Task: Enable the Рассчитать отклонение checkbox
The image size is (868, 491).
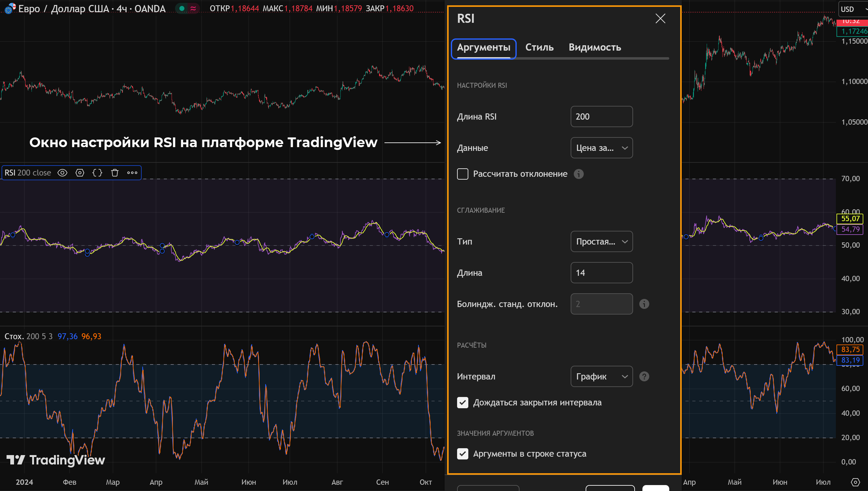Action: click(462, 174)
